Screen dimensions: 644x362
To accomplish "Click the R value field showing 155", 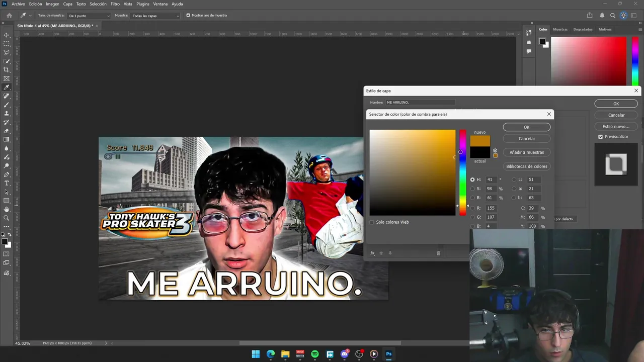I will click(x=492, y=208).
